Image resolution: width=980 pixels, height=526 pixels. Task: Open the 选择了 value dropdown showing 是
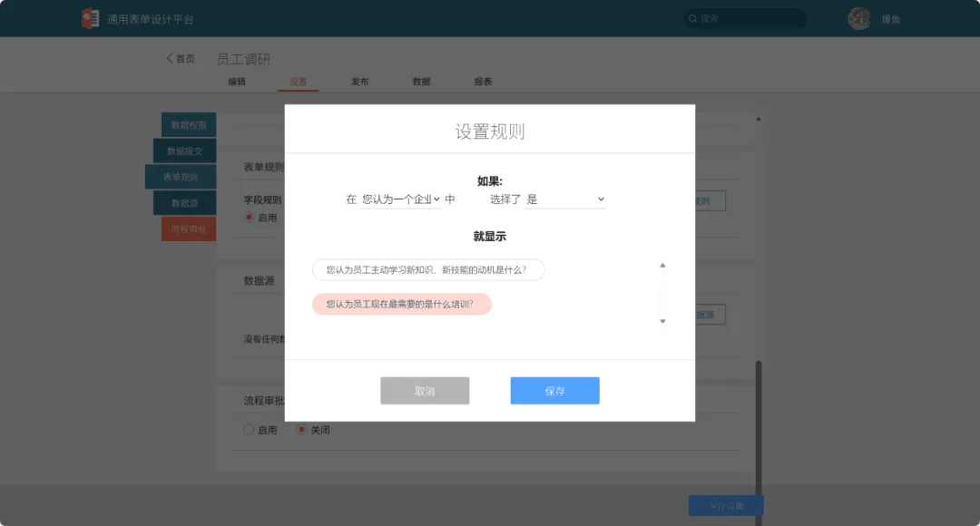pyautogui.click(x=565, y=200)
